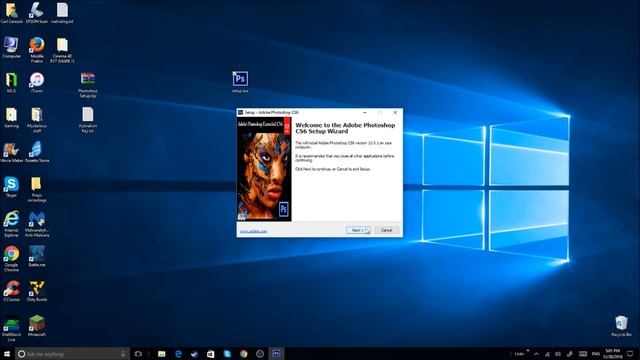Select the Fraps recordings folder icon
Viewport: 640px width, 360px height.
click(37, 189)
